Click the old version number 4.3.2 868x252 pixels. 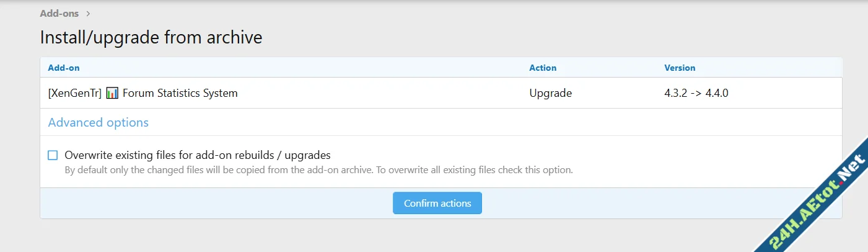pos(676,93)
